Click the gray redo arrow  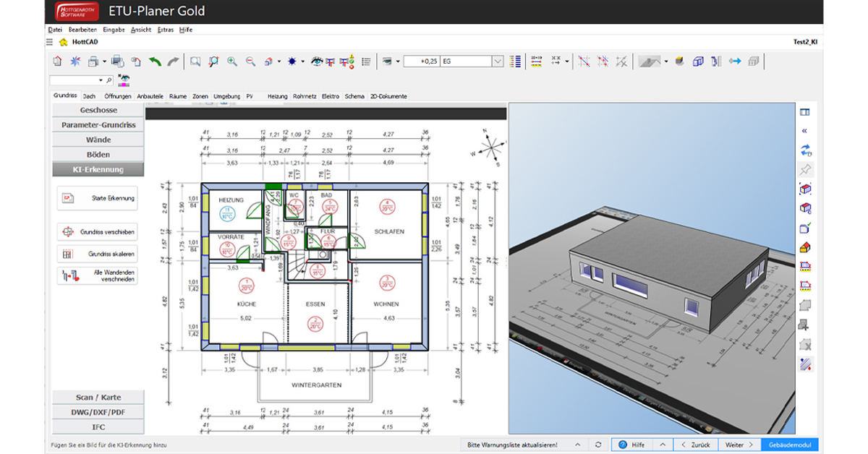[173, 61]
